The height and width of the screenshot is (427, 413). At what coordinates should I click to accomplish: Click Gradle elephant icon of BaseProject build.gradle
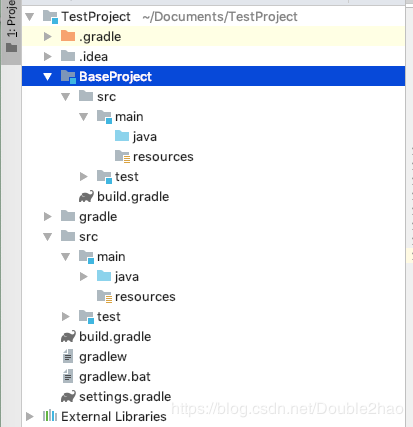pos(86,197)
